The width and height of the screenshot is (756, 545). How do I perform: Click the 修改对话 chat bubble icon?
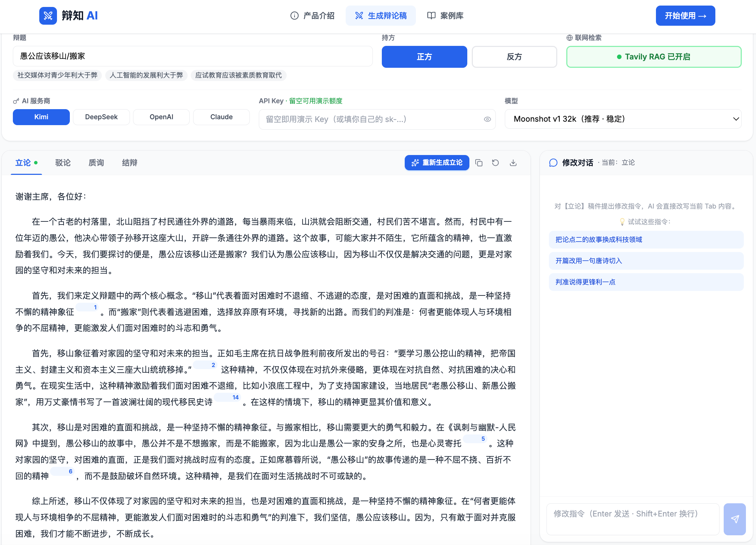point(553,162)
